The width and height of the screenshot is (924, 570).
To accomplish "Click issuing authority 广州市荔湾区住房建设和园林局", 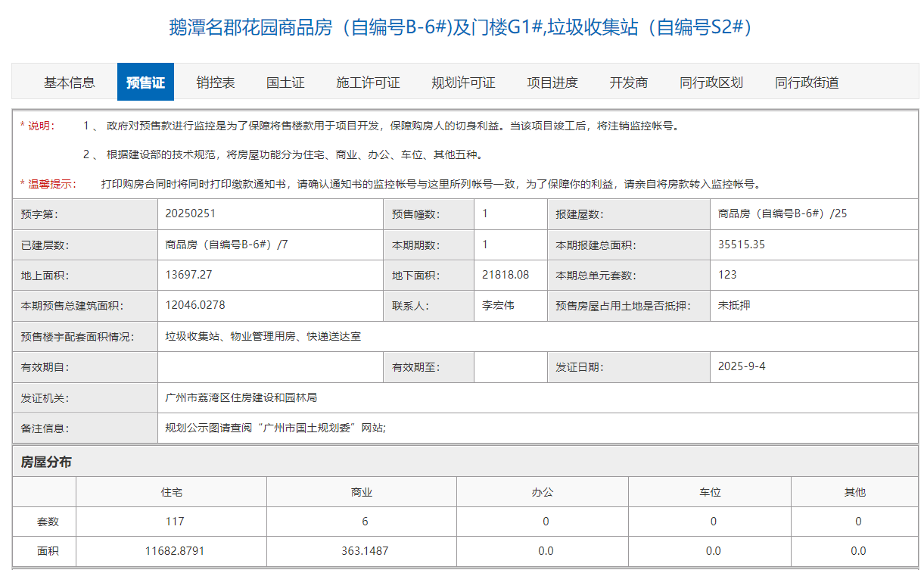I will click(241, 397).
